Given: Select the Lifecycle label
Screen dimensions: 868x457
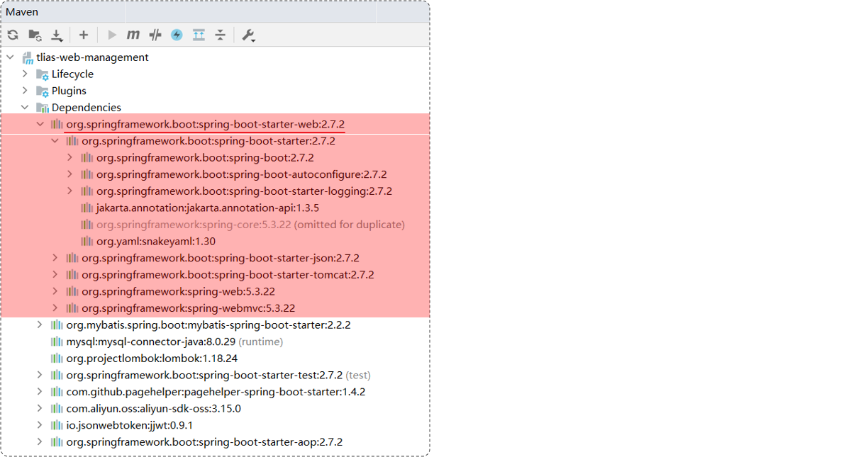Looking at the screenshot, I should point(72,74).
